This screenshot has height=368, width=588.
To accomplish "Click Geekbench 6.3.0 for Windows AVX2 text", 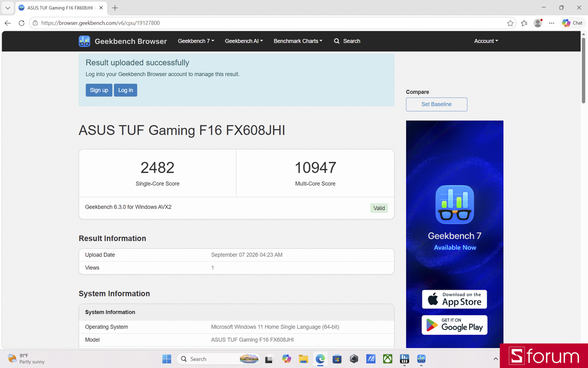I will [x=128, y=207].
